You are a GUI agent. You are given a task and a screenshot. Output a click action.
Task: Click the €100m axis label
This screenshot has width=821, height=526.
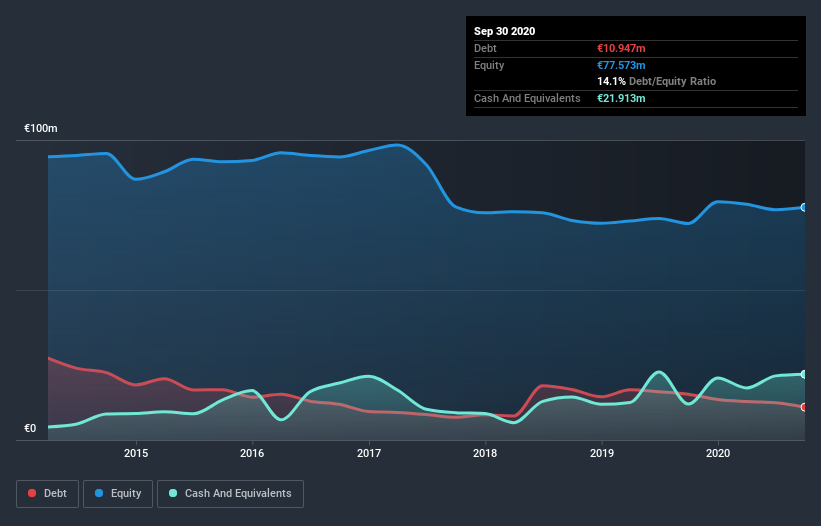41,128
